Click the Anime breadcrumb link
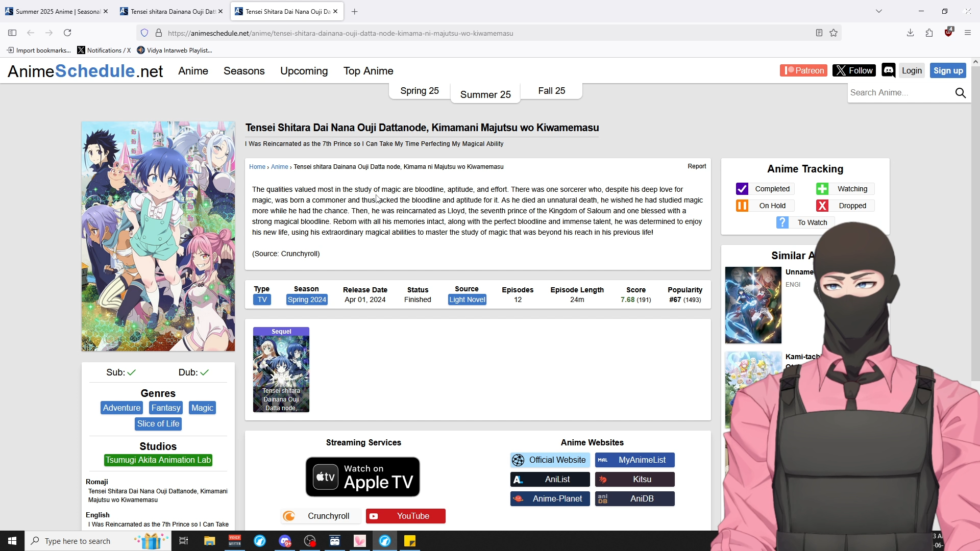Viewport: 980px width, 551px height. coord(279,167)
